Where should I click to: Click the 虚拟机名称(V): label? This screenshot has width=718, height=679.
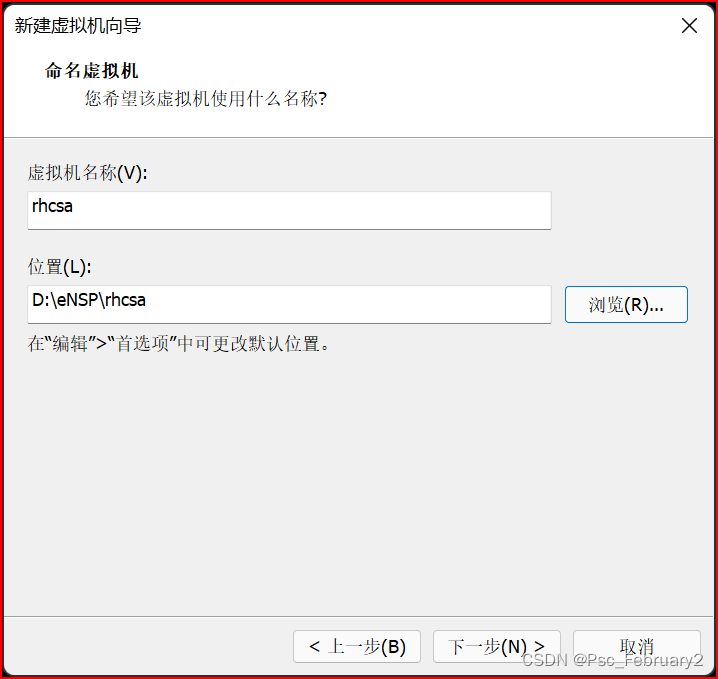pos(87,173)
